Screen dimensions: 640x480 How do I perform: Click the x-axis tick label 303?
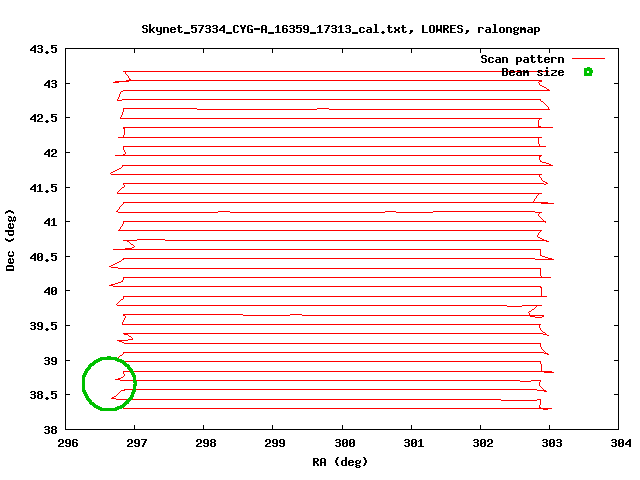(551, 443)
